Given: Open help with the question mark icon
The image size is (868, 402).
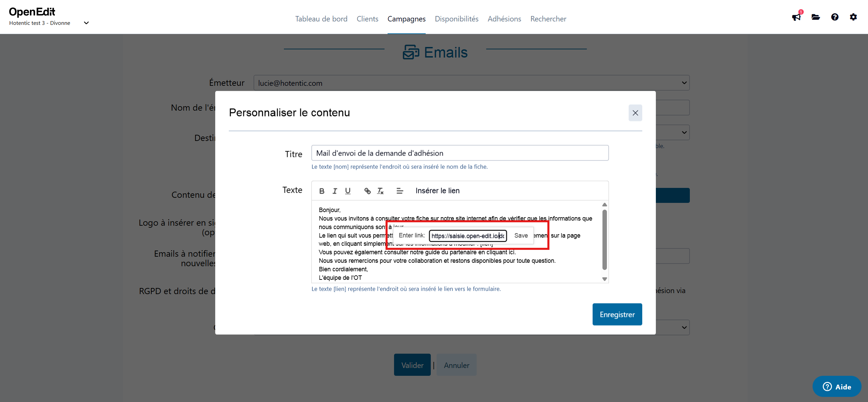Looking at the screenshot, I should [x=835, y=17].
